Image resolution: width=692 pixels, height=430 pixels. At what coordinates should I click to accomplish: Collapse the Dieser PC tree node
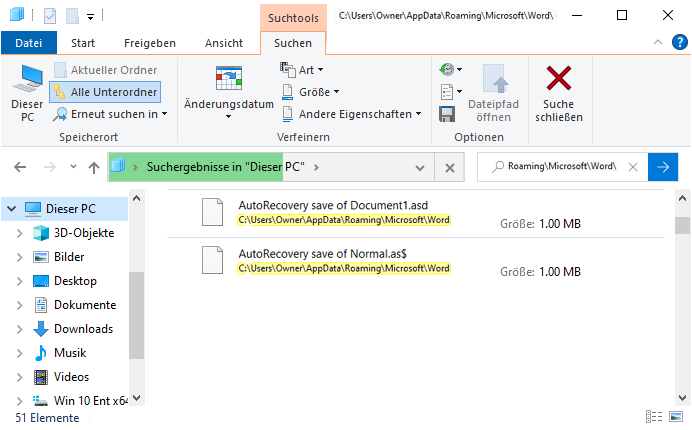pos(10,209)
